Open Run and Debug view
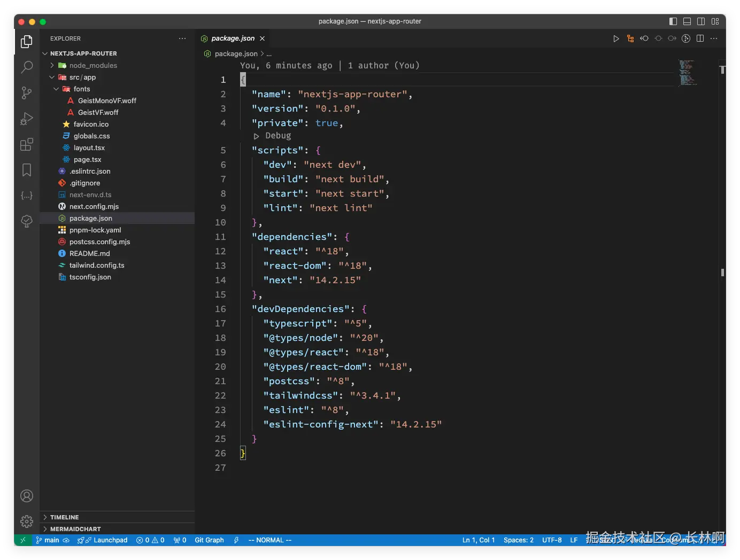The image size is (740, 560). [26, 119]
